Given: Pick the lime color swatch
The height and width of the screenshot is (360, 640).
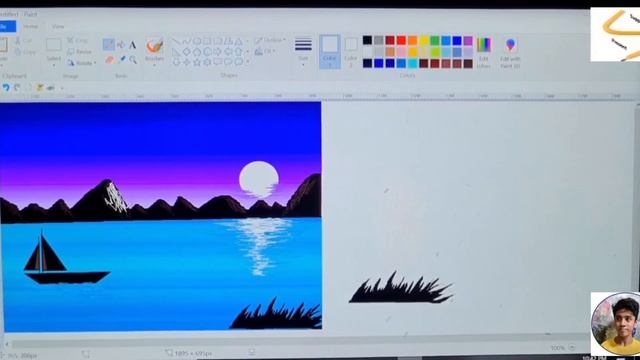Looking at the screenshot, I should pyautogui.click(x=435, y=52).
